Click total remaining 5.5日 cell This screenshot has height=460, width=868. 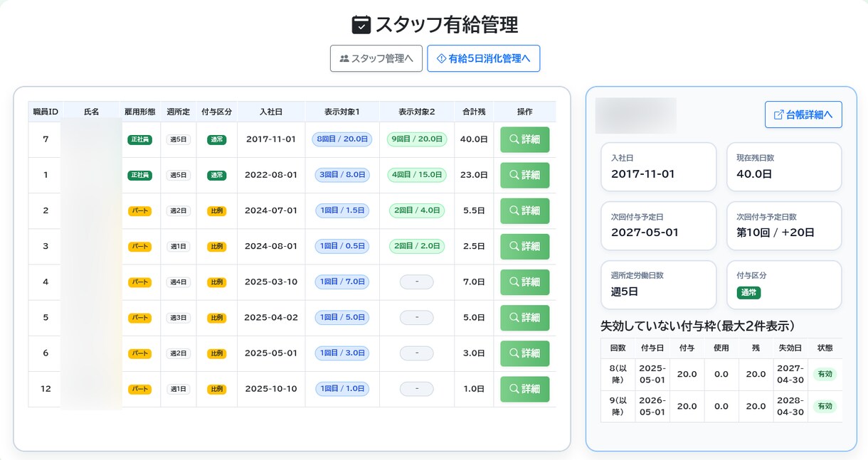pos(474,210)
